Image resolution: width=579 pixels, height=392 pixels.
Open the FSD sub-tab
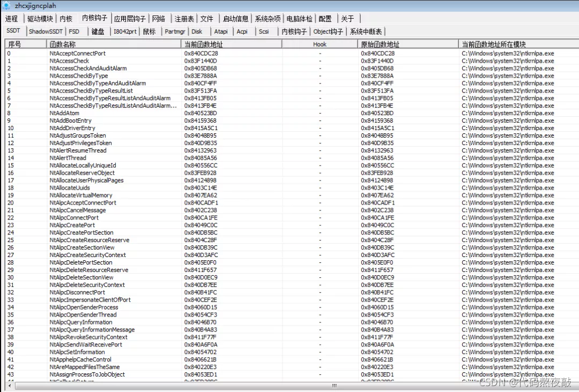pyautogui.click(x=74, y=32)
